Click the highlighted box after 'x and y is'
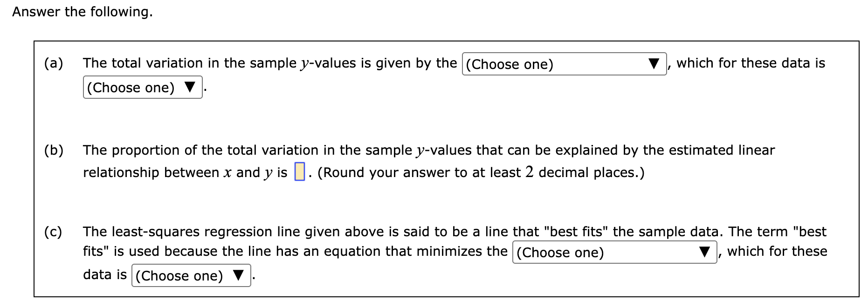Viewport: 868px width, 301px height. tap(300, 171)
